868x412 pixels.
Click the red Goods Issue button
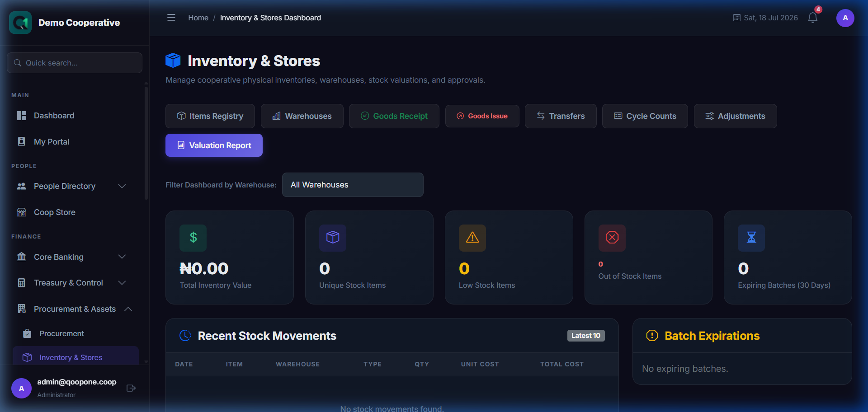482,116
